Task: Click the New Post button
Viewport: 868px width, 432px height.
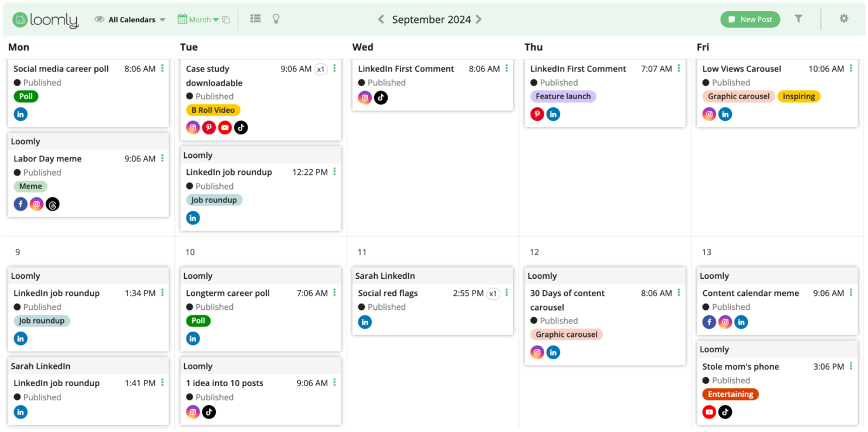Action: (750, 19)
